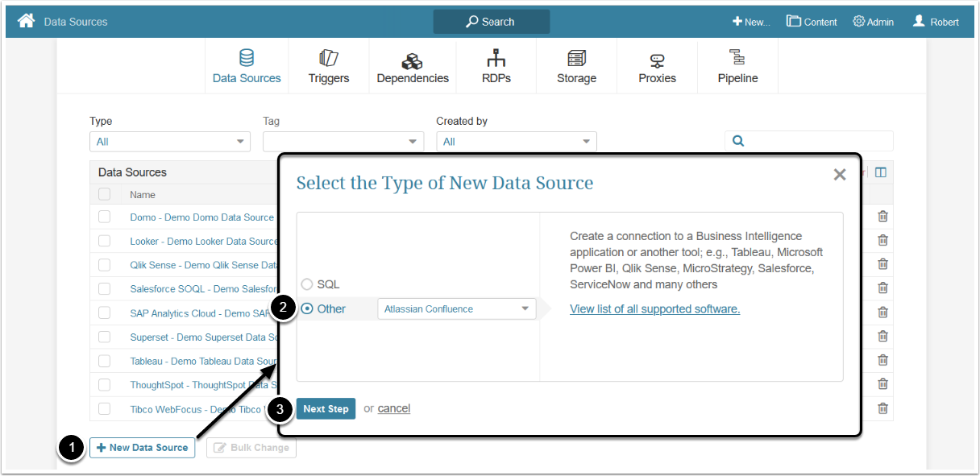This screenshot has width=980, height=476.
Task: Open the Pipeline section
Action: coord(737,66)
